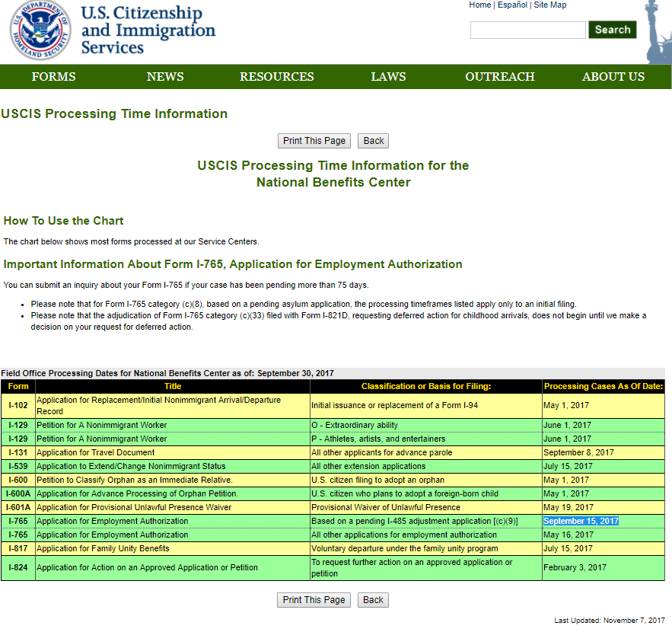Click the green Search button
This screenshot has height=632, width=672.
(x=612, y=30)
